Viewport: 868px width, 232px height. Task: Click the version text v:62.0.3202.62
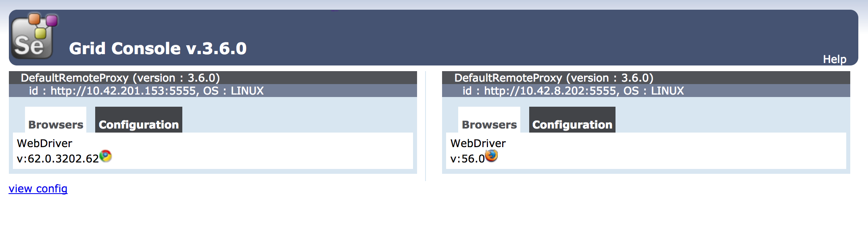pyautogui.click(x=58, y=158)
